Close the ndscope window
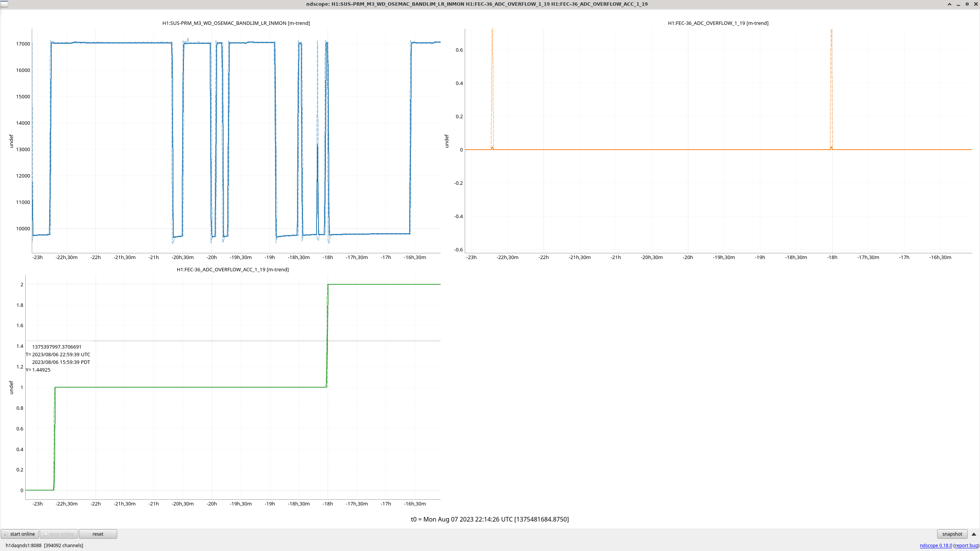This screenshot has width=980, height=551. pos(976,4)
